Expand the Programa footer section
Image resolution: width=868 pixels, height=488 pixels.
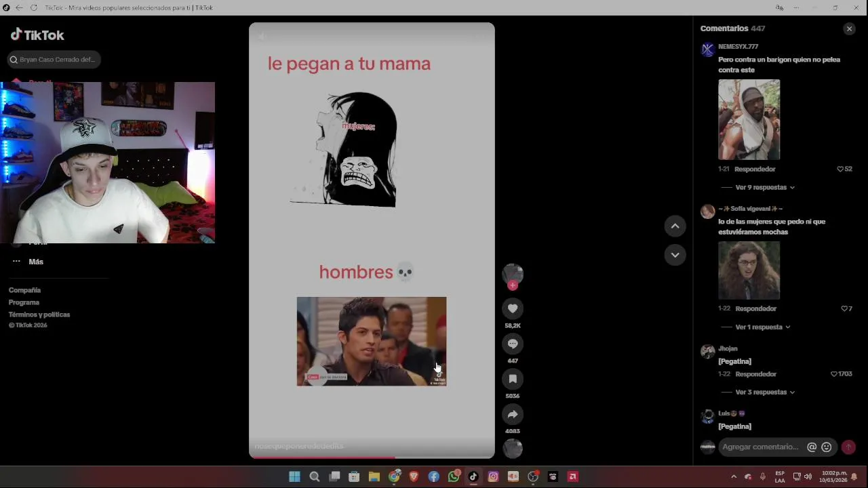pos(24,302)
